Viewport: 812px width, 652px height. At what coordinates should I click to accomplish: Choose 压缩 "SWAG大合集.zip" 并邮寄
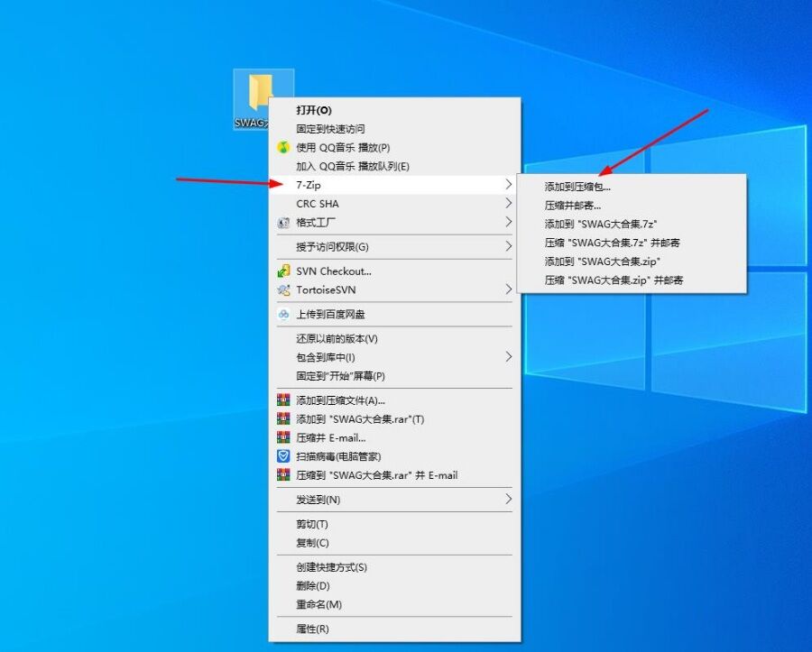click(x=632, y=280)
